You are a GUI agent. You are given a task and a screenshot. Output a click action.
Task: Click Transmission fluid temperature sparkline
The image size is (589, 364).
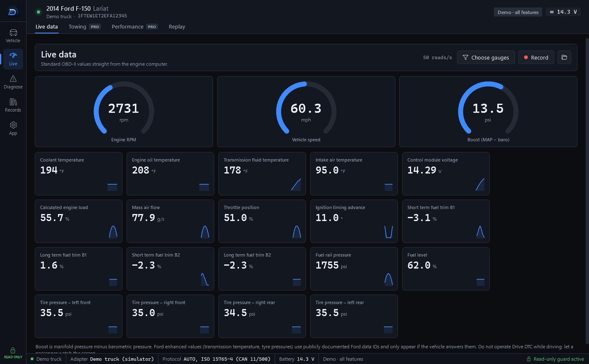pyautogui.click(x=296, y=184)
